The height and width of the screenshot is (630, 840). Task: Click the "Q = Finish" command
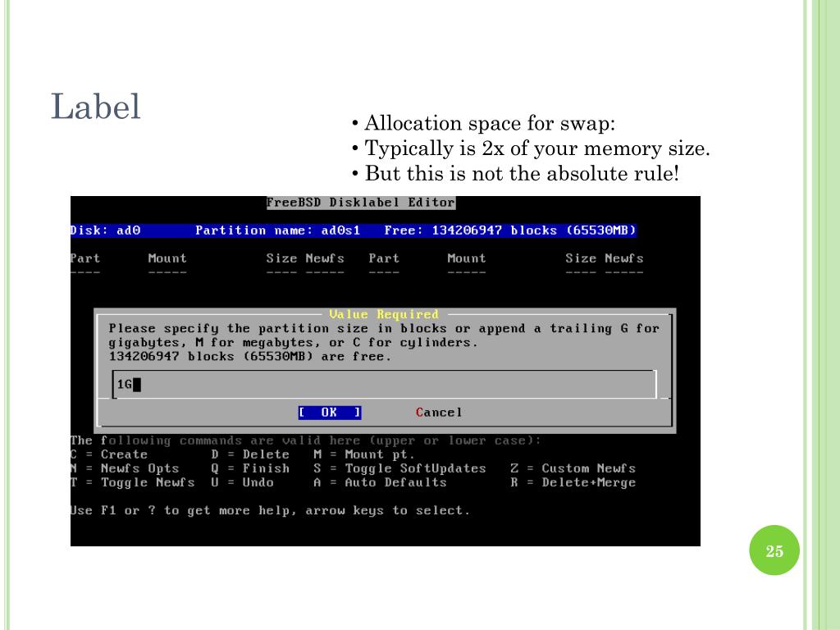point(250,468)
